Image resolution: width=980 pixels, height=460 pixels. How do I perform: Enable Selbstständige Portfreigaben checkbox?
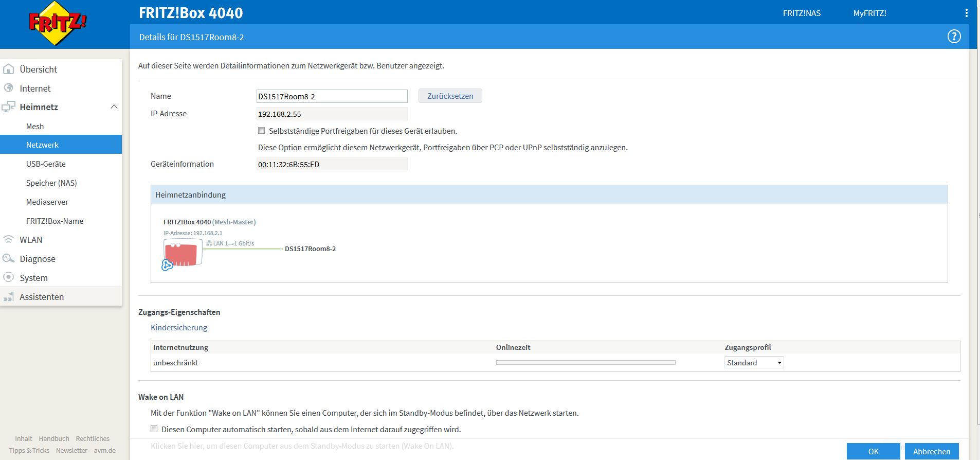pyautogui.click(x=262, y=131)
